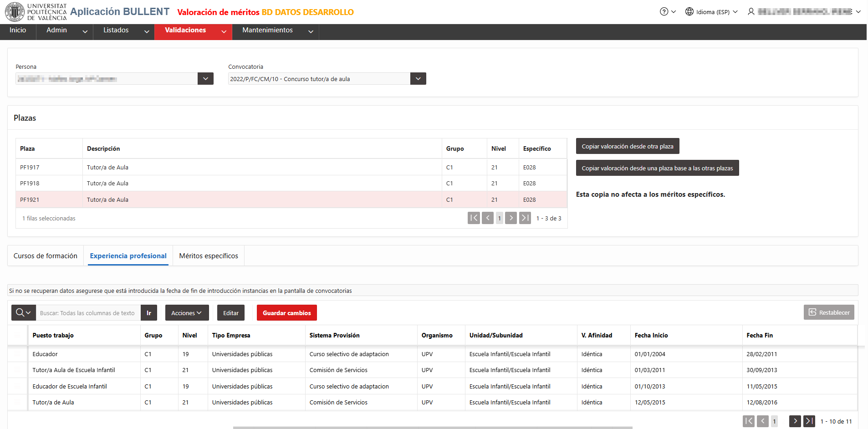The image size is (868, 429).
Task: Open the Acciones dropdown menu
Action: click(187, 313)
